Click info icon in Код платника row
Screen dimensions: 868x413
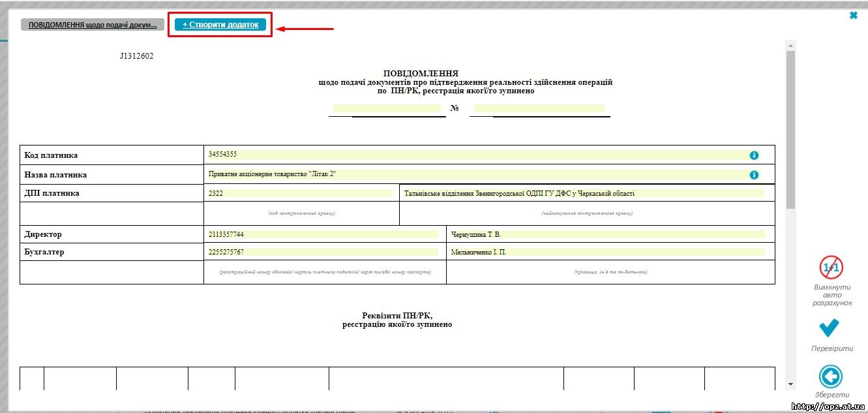(754, 155)
